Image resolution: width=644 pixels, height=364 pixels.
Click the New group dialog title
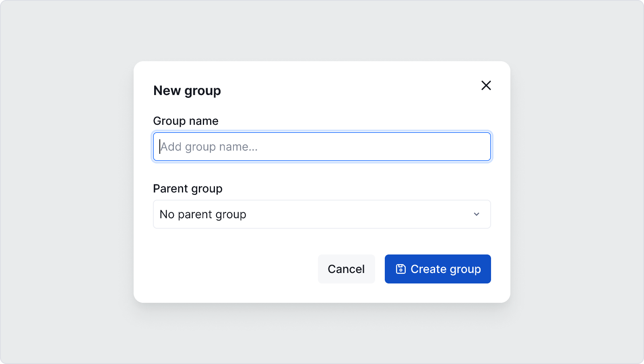187,91
